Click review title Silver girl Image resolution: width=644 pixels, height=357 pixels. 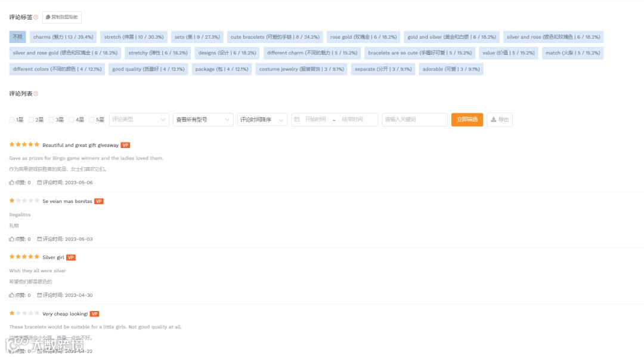(54, 257)
